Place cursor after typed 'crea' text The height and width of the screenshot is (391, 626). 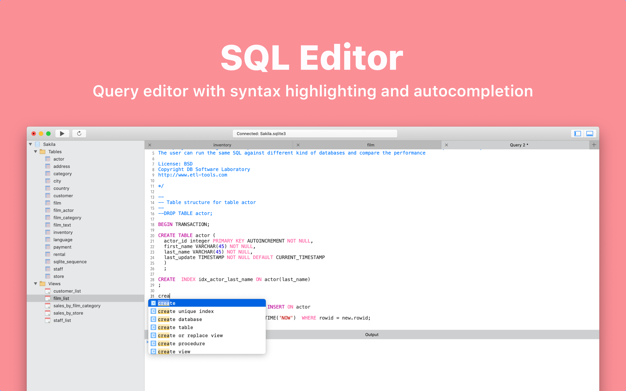(x=170, y=296)
